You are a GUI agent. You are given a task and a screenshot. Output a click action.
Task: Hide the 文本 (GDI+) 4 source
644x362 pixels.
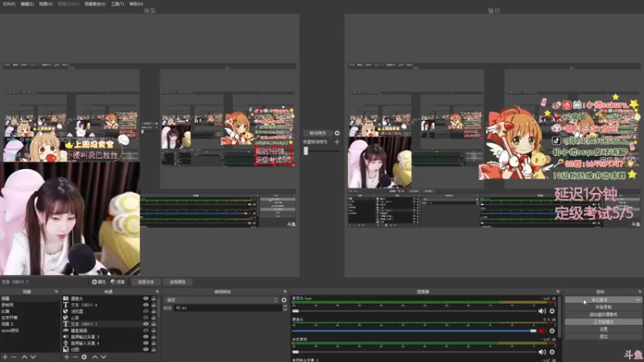click(x=146, y=305)
